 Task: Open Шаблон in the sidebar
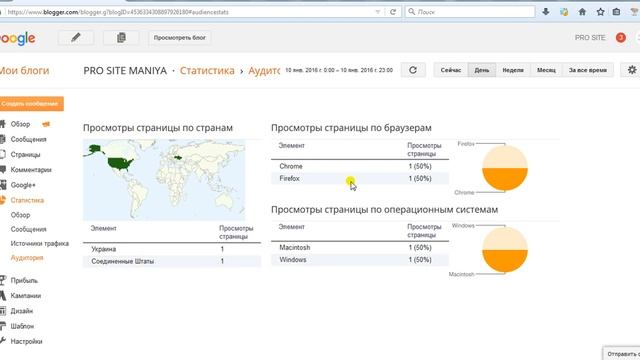pyautogui.click(x=22, y=327)
